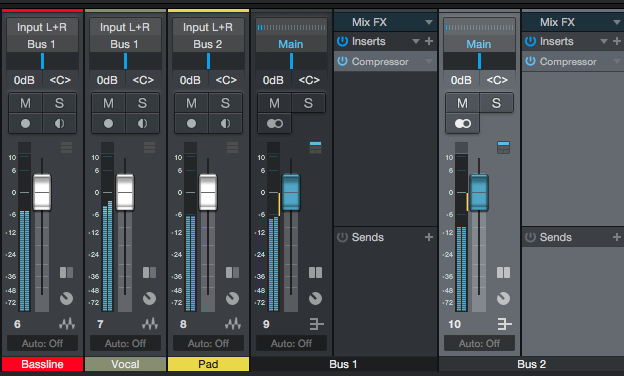The height and width of the screenshot is (376, 624).
Task: Collapse Bus 1 expanded channel strip icon
Action: (x=315, y=148)
